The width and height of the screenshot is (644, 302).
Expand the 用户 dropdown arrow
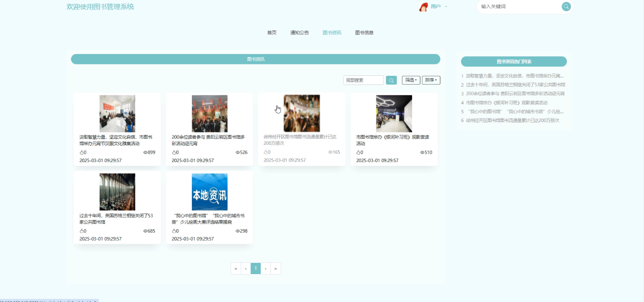pos(446,7)
